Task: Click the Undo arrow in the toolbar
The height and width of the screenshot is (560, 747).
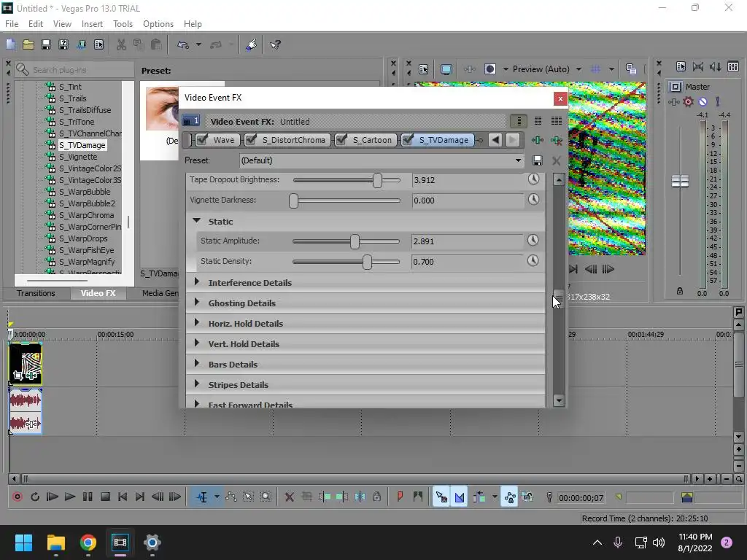Action: (183, 44)
